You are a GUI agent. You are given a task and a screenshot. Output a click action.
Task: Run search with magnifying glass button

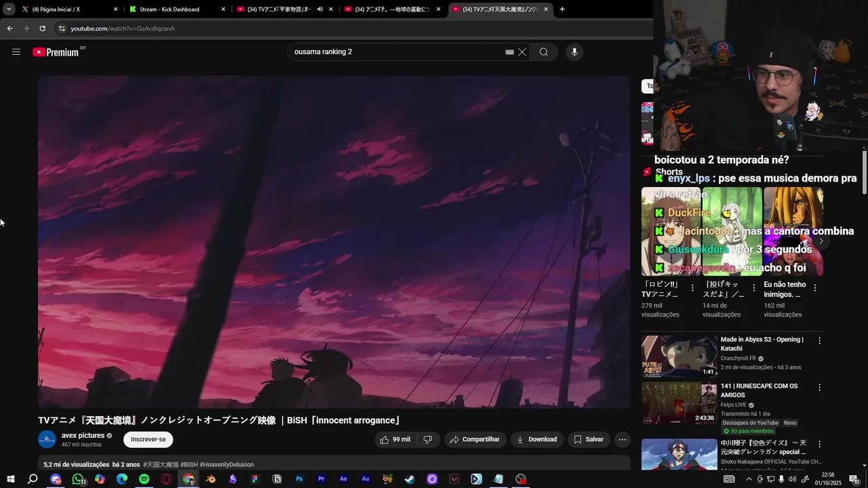[544, 52]
